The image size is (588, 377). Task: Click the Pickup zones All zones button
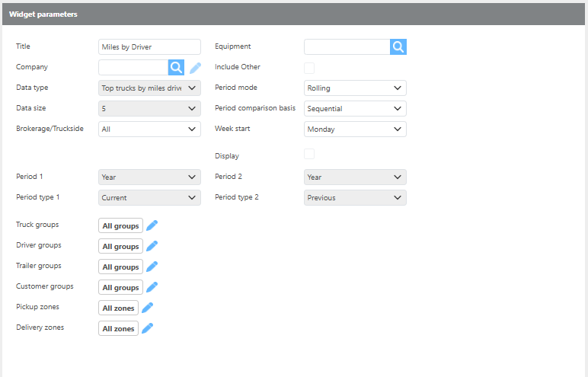[118, 308]
